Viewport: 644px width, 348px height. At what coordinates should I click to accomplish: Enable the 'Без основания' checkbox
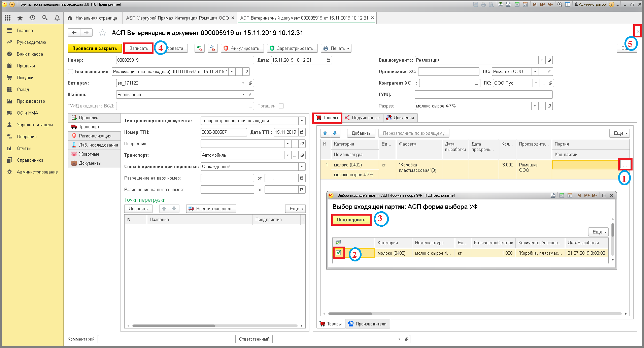click(71, 71)
